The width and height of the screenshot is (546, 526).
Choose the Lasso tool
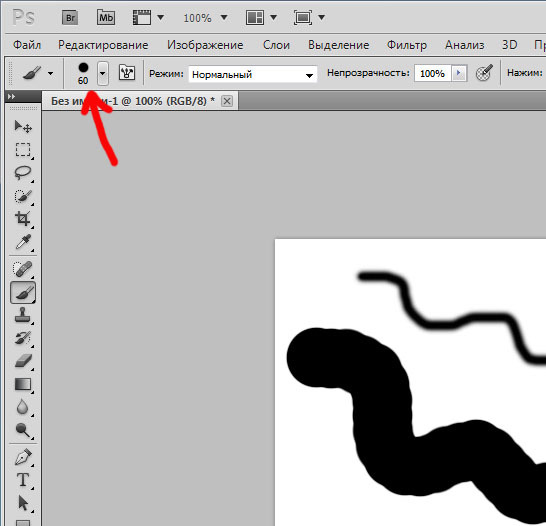[x=23, y=173]
